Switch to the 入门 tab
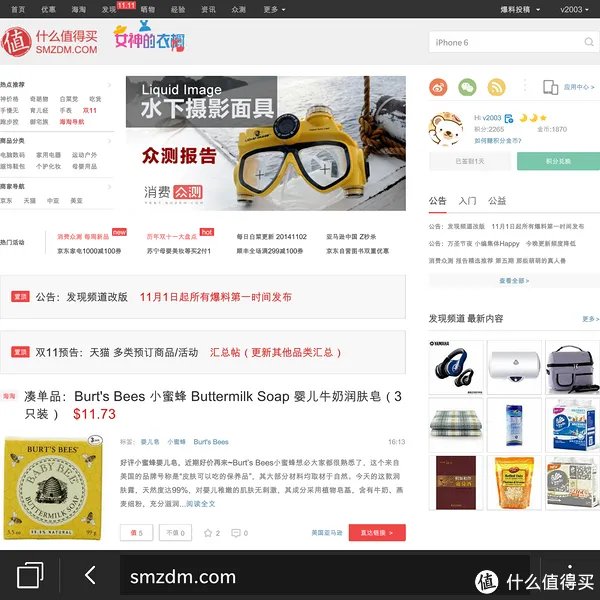The height and width of the screenshot is (600, 600). pos(467,201)
